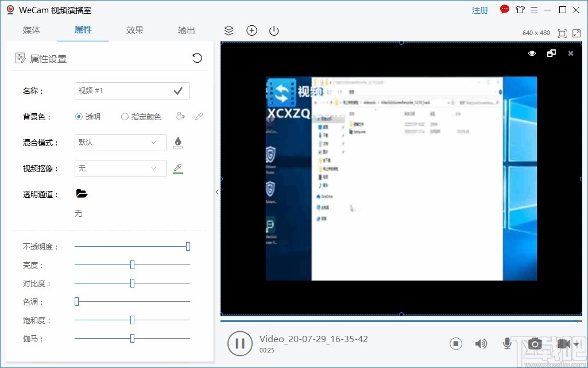The image size is (588, 368).
Task: Open the 混合模式 dropdown showing 默认
Action: [119, 142]
